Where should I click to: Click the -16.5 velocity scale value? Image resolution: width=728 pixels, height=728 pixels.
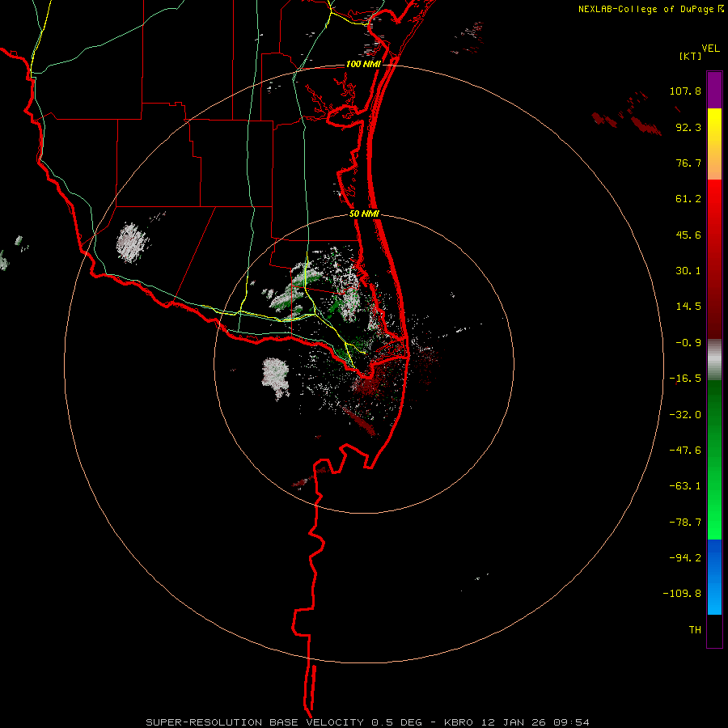point(685,379)
